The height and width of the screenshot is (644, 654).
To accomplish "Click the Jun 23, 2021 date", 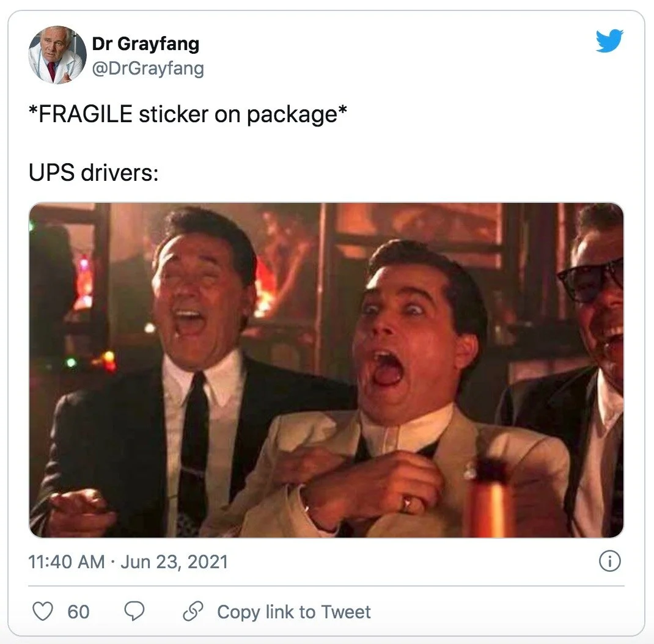I will 174,562.
